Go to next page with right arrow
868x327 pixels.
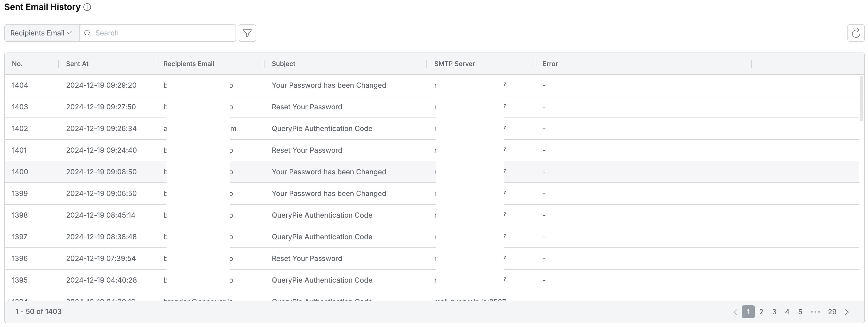pos(847,312)
